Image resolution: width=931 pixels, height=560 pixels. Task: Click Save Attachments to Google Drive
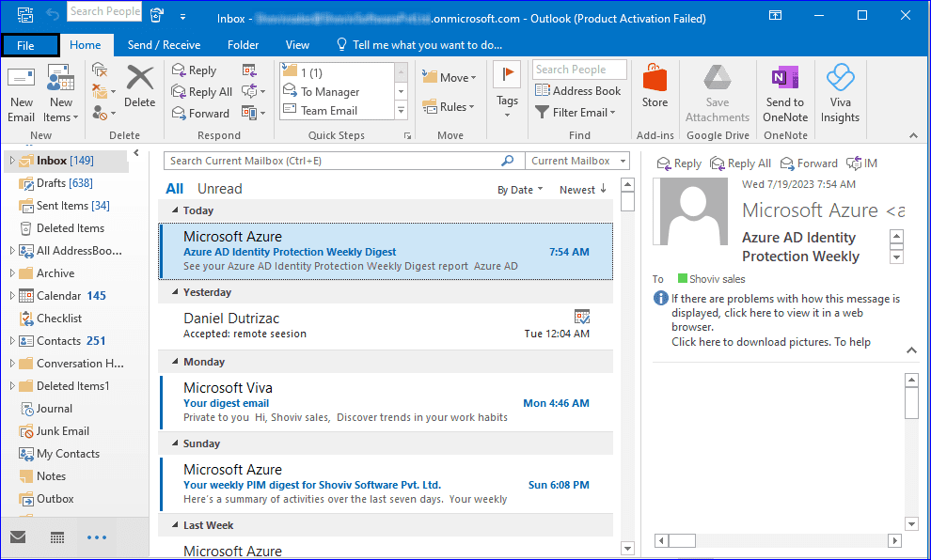pyautogui.click(x=718, y=93)
